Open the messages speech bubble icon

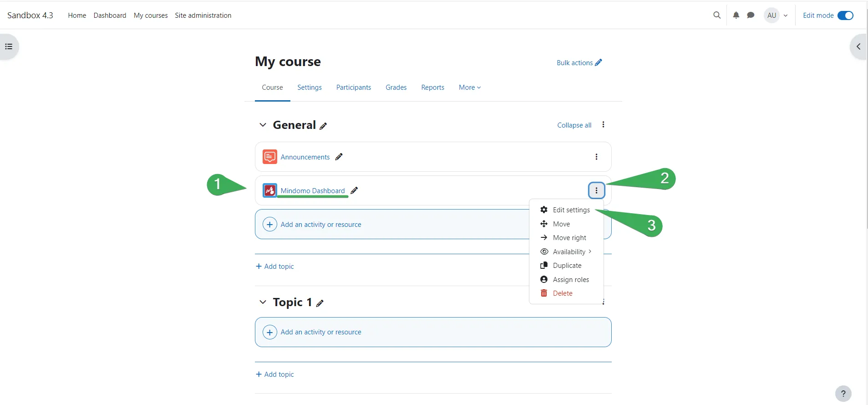point(751,15)
